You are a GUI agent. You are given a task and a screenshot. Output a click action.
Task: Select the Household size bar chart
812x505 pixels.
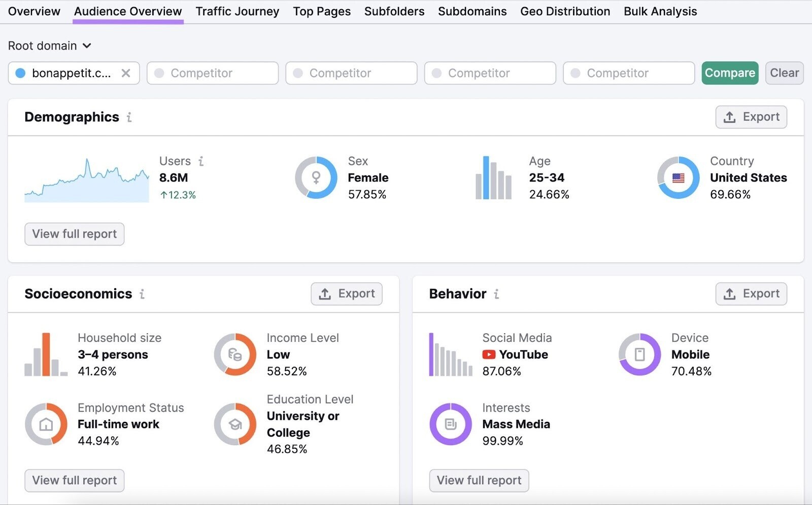46,354
